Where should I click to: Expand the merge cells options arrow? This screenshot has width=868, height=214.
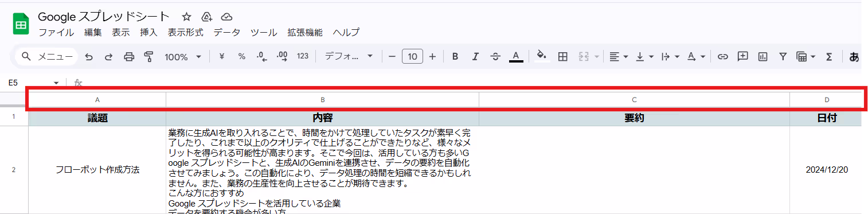coord(596,57)
